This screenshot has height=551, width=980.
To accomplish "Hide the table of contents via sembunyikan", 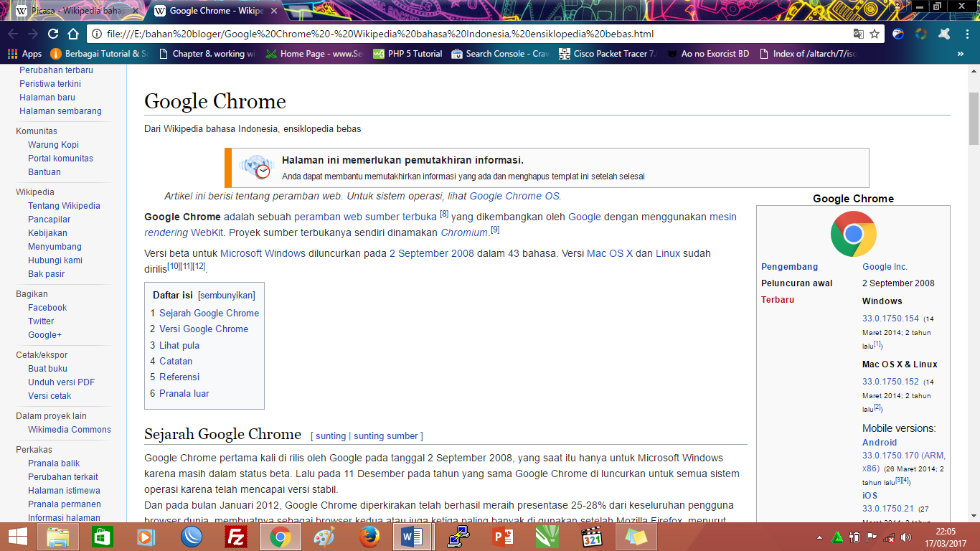I will point(227,295).
